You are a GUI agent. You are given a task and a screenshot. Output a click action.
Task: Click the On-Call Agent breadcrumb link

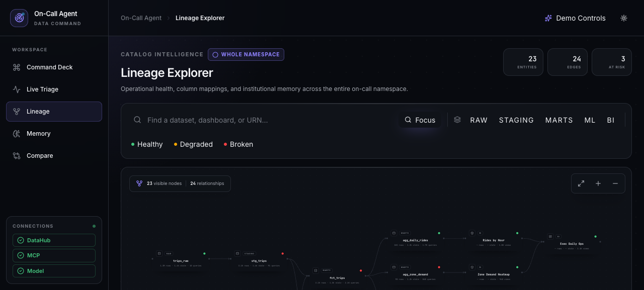[x=141, y=18]
